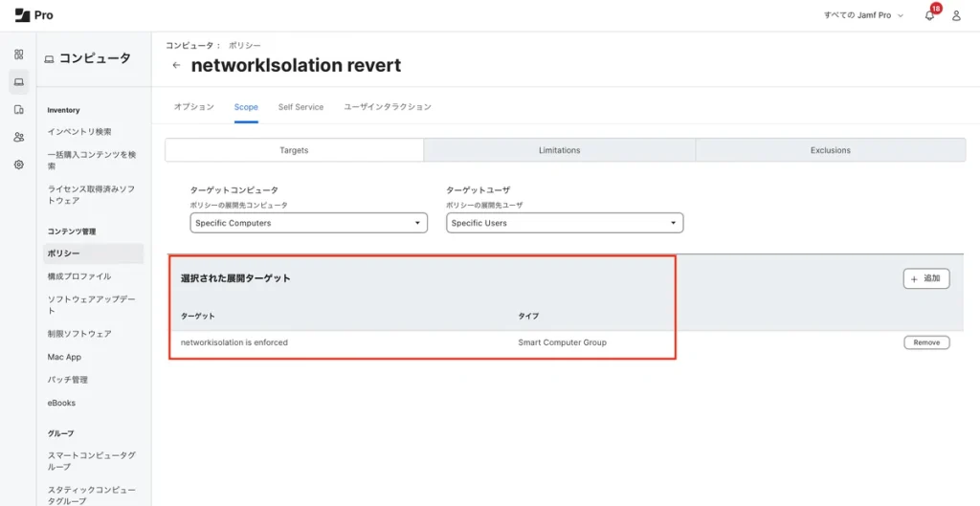Click the 追加 add button
The width and height of the screenshot is (980, 506).
(x=925, y=278)
